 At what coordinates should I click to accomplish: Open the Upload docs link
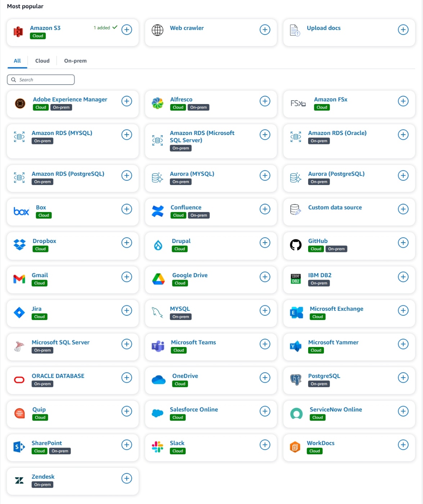click(x=324, y=28)
